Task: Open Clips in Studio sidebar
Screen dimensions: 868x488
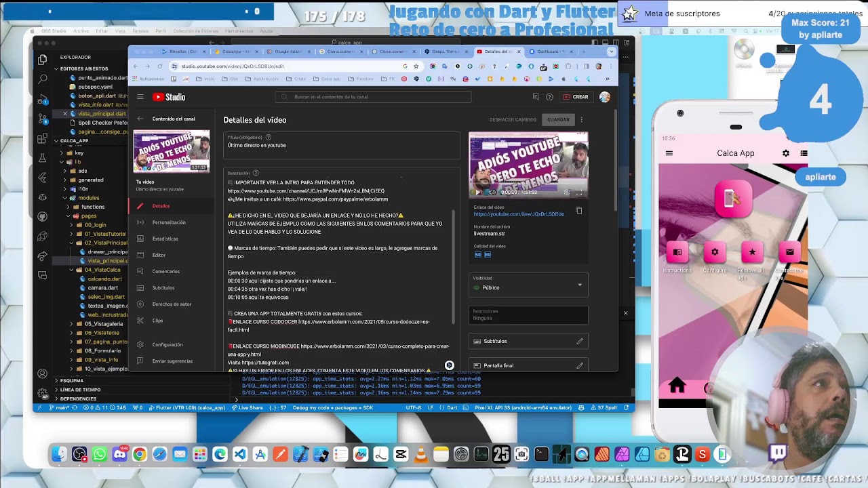Action: click(171, 321)
